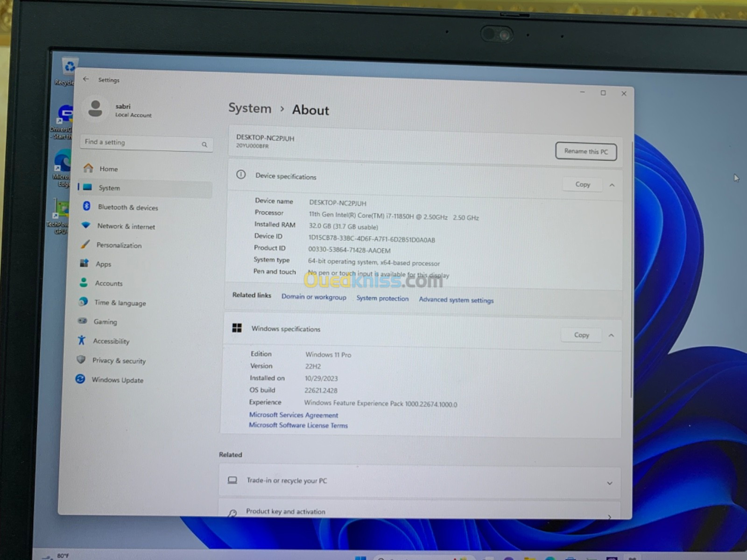Image resolution: width=747 pixels, height=560 pixels.
Task: Click the 80°F weather widget on taskbar
Action: pos(56,555)
